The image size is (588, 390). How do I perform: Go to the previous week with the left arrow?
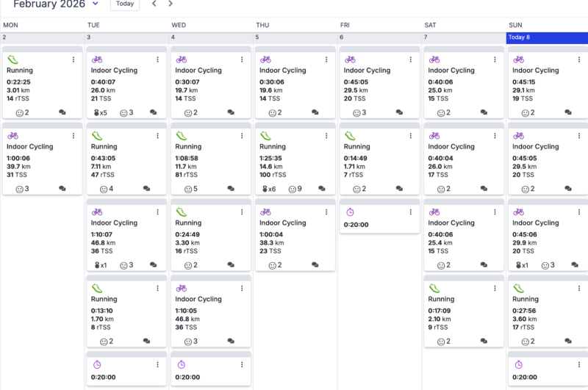tap(154, 4)
